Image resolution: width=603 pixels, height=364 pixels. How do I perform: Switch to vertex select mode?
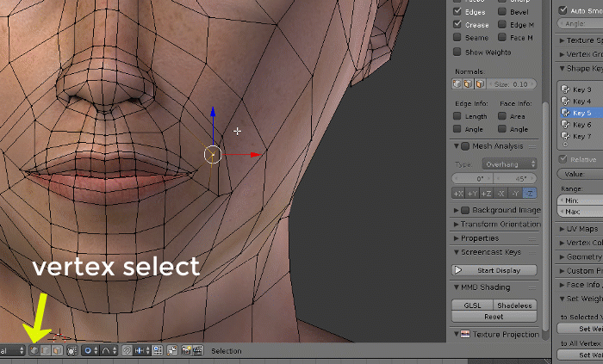click(x=34, y=350)
